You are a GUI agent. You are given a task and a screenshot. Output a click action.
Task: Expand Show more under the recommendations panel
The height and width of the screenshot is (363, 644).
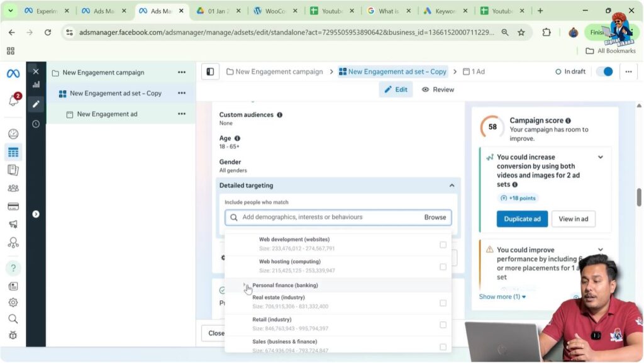coord(502,296)
